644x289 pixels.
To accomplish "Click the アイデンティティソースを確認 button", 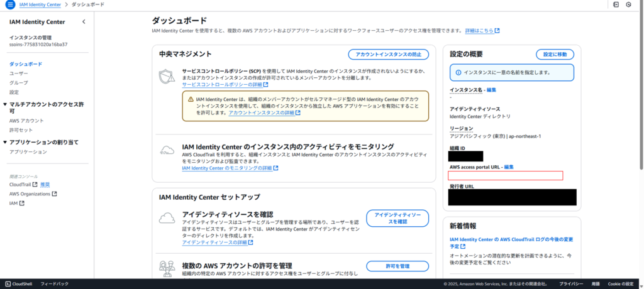I will point(397,219).
